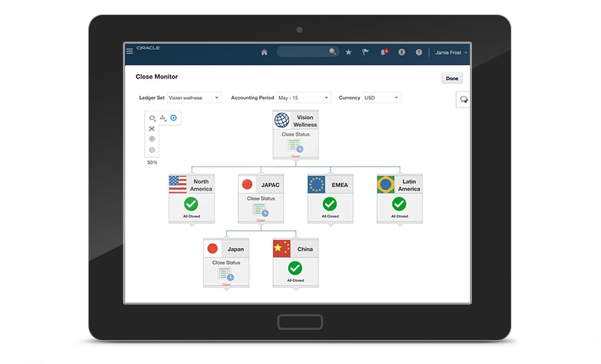Collapse Vision Wellness node bottom arrow

[x=296, y=161]
